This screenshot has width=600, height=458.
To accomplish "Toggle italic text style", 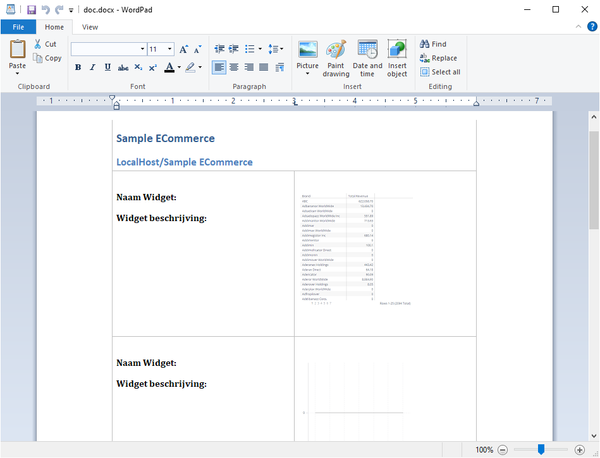I will (x=92, y=68).
